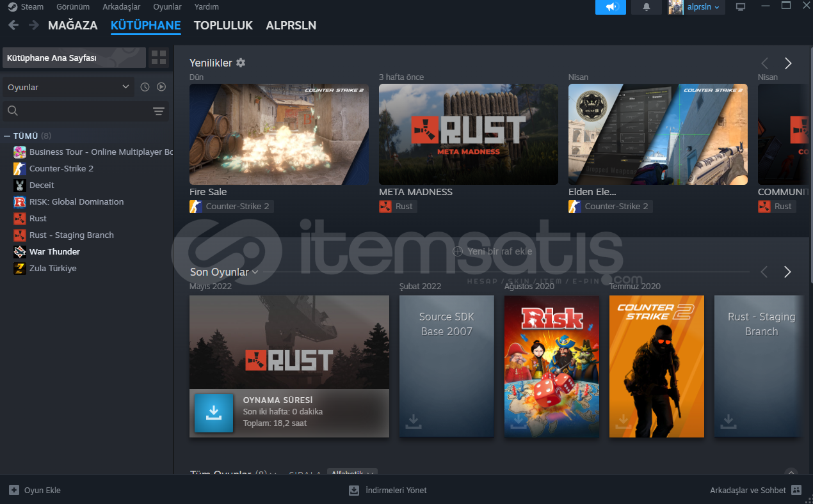Click the forward navigation arrow

[33, 26]
